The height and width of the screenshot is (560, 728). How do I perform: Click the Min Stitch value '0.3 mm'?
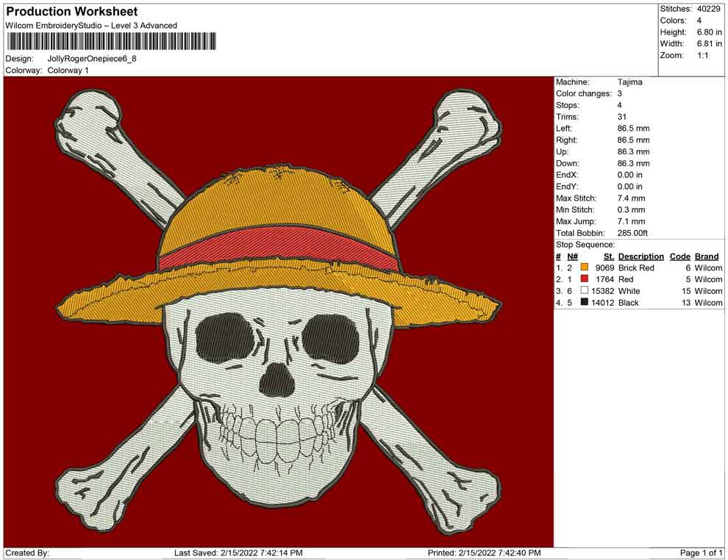[632, 209]
